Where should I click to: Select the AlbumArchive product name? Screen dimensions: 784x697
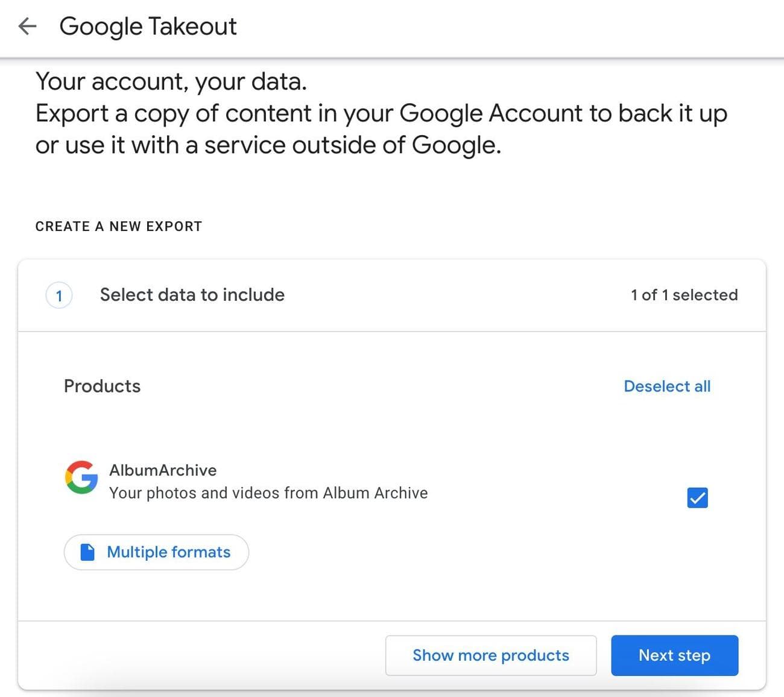coord(163,470)
